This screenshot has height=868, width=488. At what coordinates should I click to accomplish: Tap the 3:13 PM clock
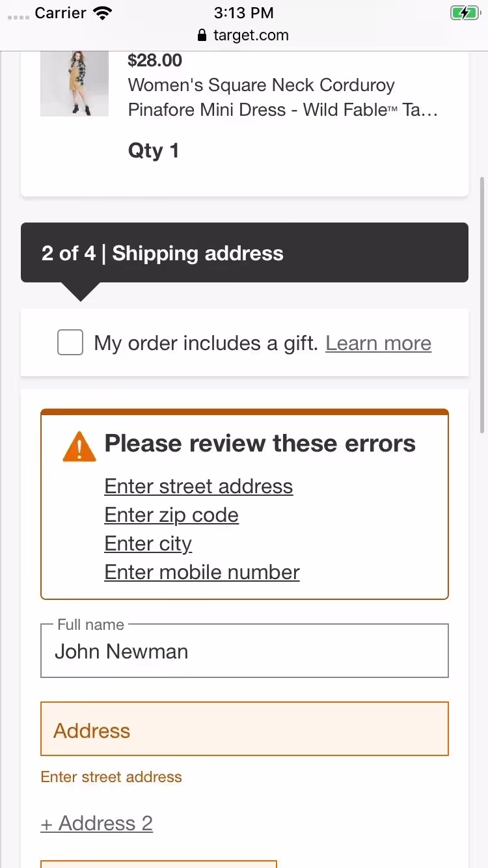click(x=243, y=12)
